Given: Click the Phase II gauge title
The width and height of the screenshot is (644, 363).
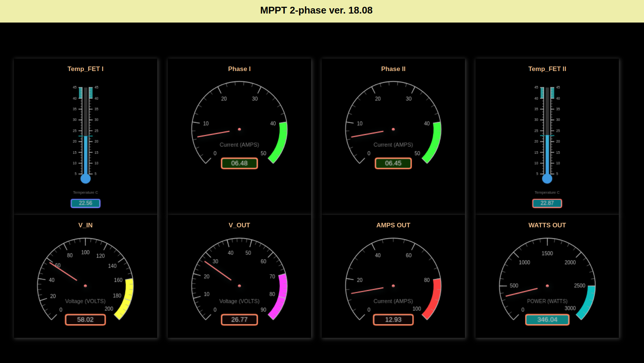Looking at the screenshot, I should (x=393, y=69).
